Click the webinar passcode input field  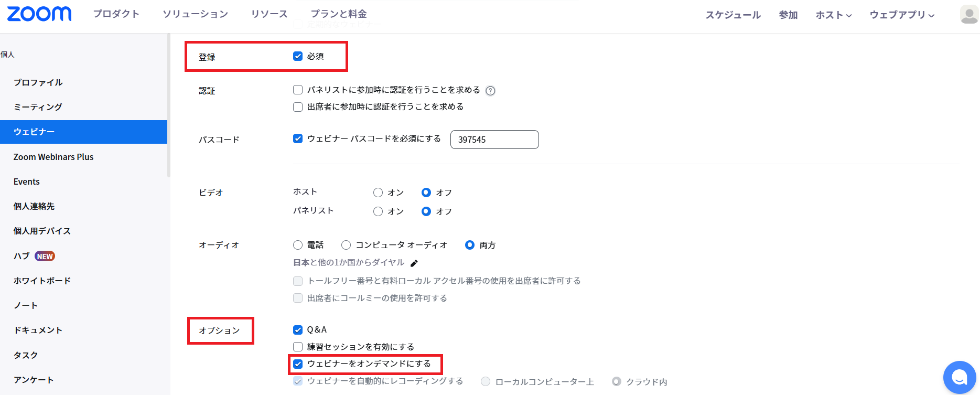(x=494, y=140)
